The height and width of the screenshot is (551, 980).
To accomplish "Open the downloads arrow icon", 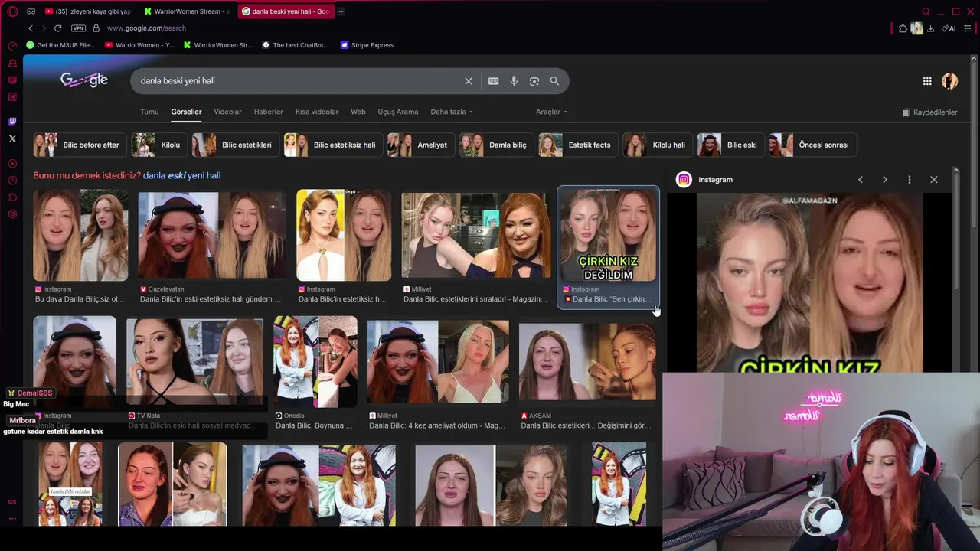I will pyautogui.click(x=930, y=28).
